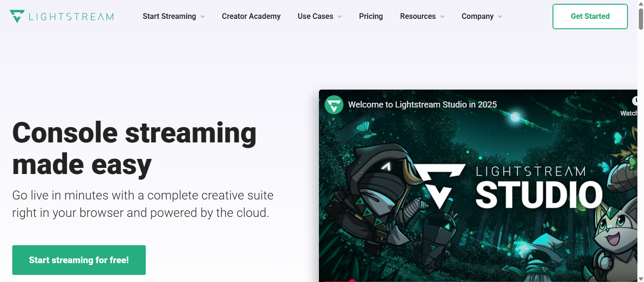Click the scrollbar up arrow
Screen dimensions: 644x282
pos(641,3)
